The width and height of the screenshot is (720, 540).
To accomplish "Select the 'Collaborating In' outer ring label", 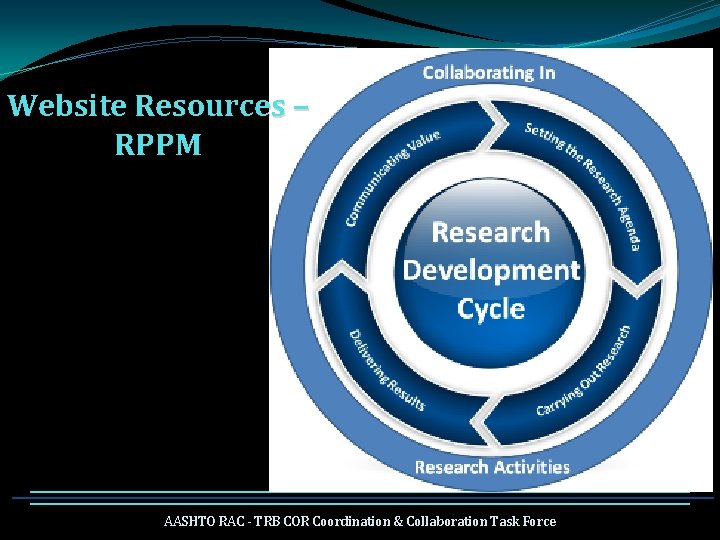I will pos(489,73).
